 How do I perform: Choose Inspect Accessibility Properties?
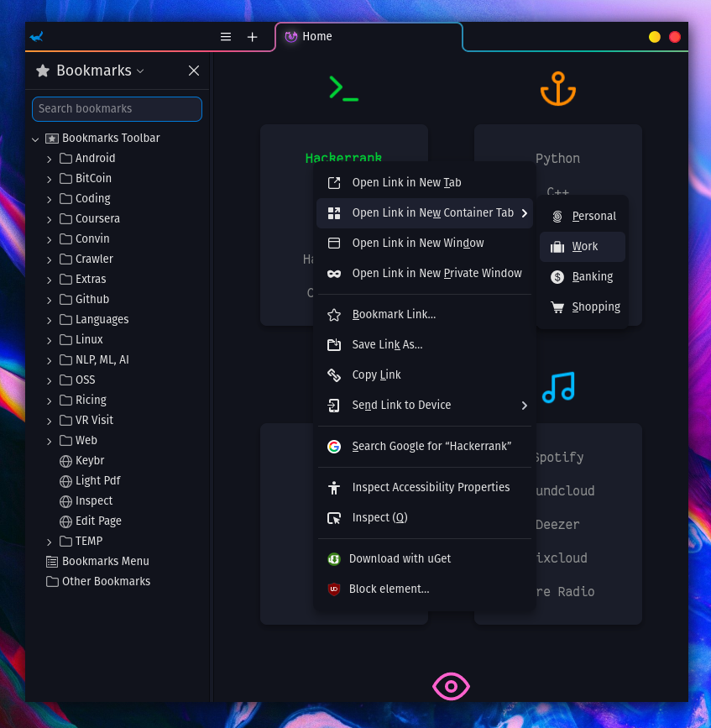pos(425,488)
